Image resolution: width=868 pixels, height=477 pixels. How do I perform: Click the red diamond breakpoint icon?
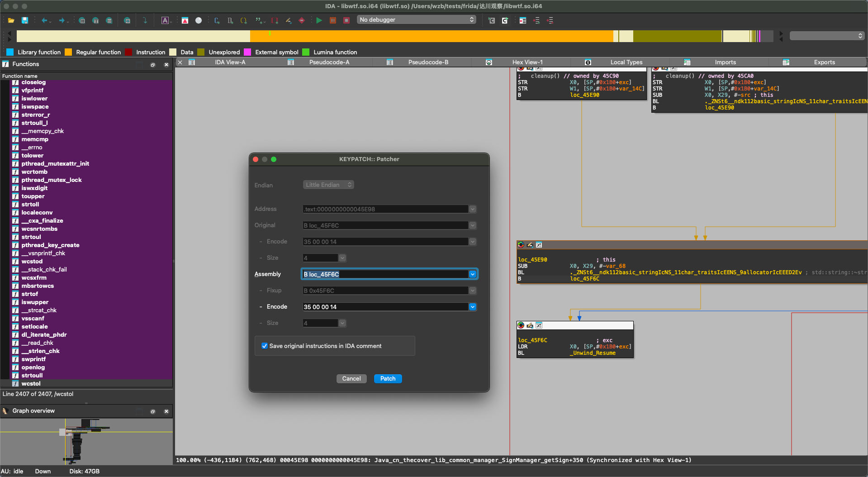(302, 20)
